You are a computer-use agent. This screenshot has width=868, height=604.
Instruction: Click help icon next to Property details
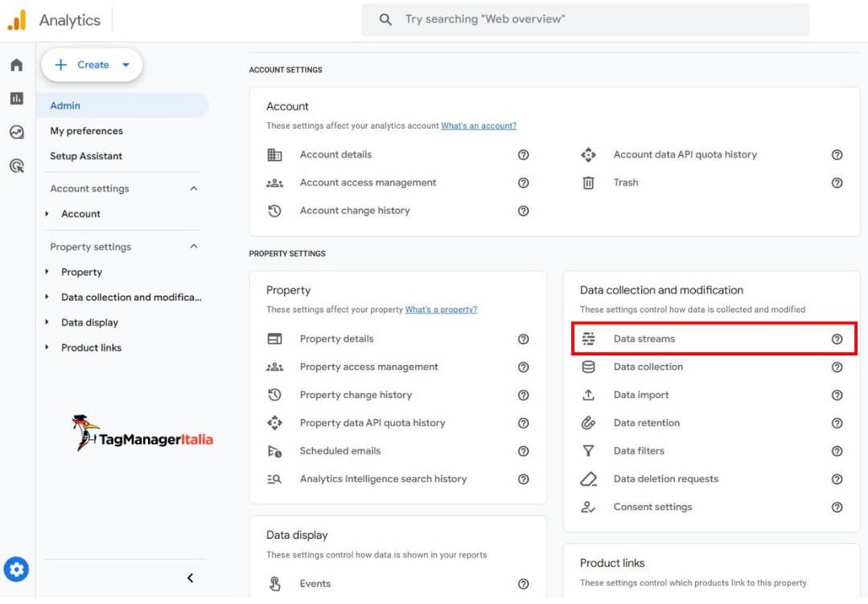(523, 339)
